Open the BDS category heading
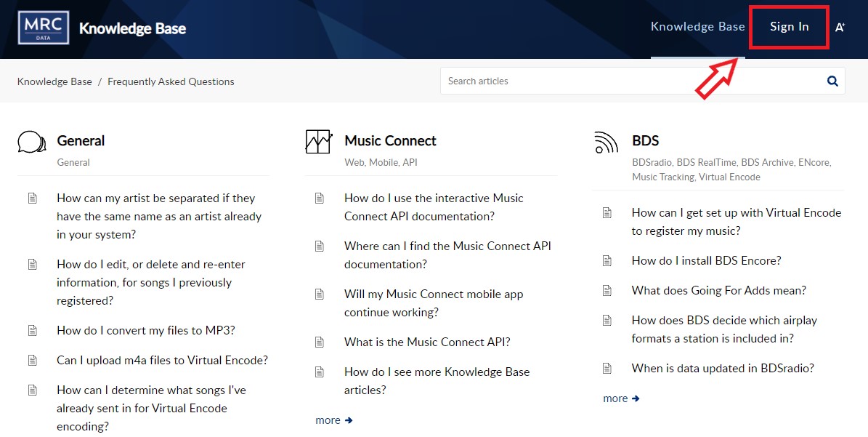Screen dimensions: 868x437 646,140
